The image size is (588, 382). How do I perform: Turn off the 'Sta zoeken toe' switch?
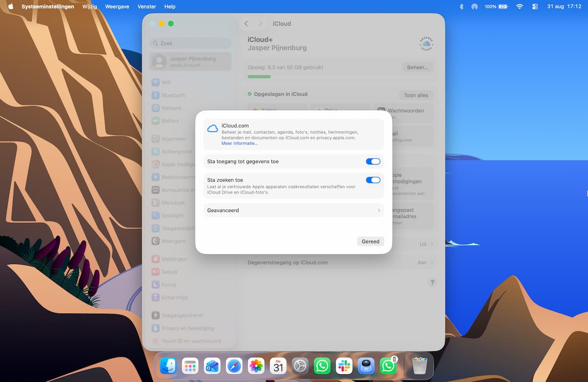373,180
